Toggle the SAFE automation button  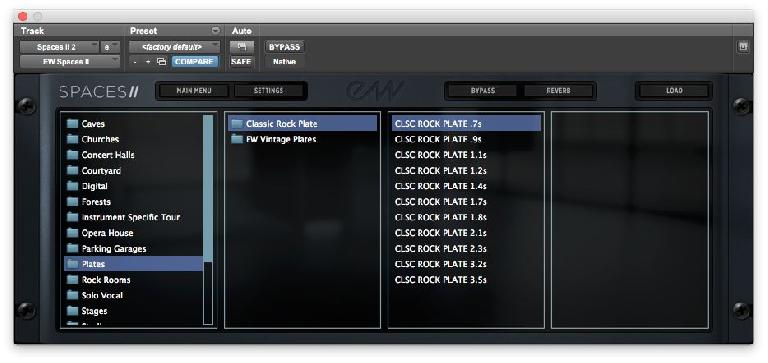point(241,62)
